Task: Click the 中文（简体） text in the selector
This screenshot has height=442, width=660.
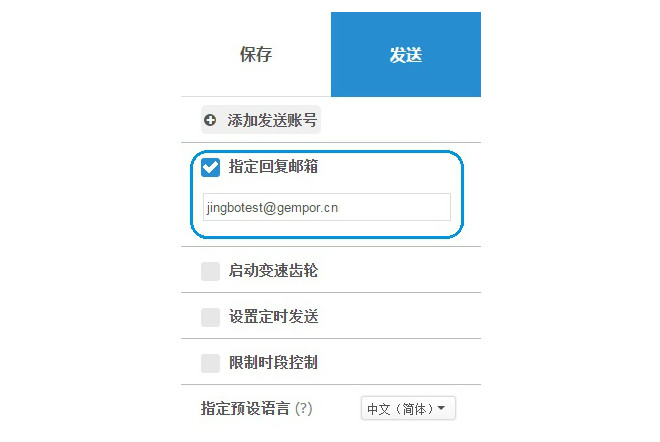Action: 400,409
